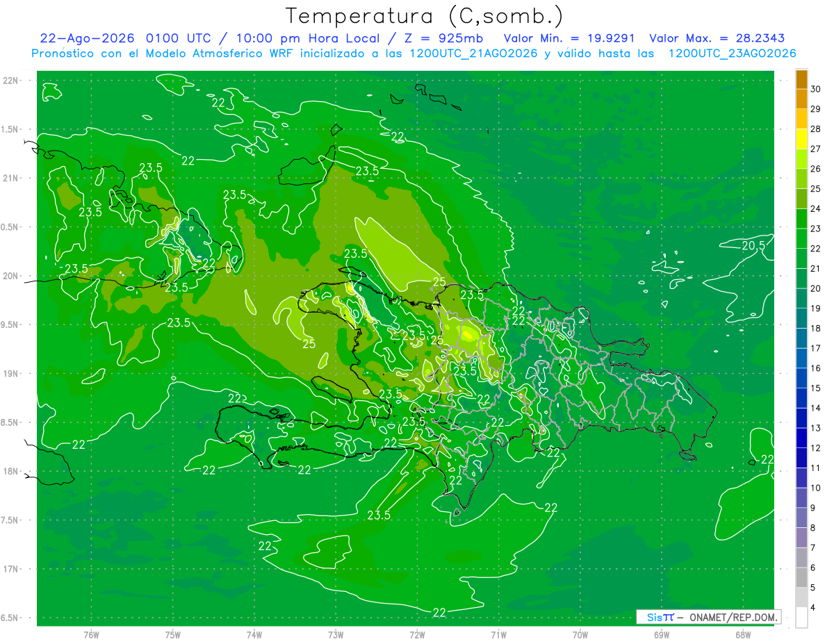
Task: Click longitude axis label "74W"
Action: tap(254, 635)
